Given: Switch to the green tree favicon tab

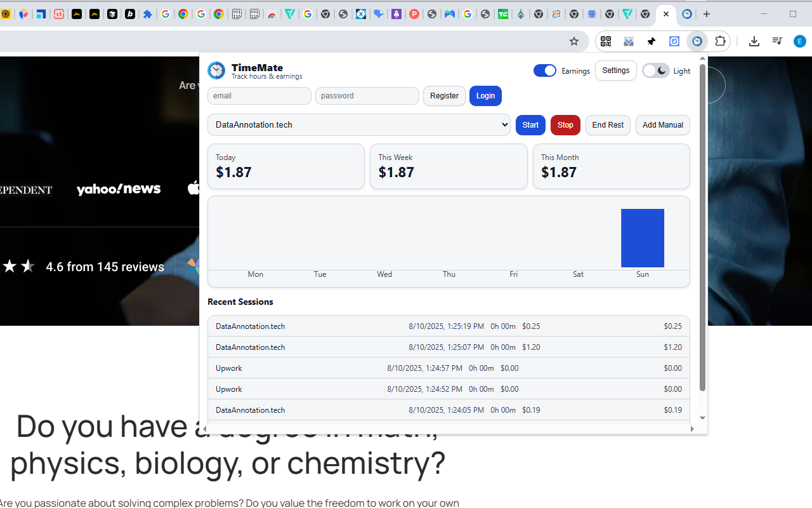Looking at the screenshot, I should (x=521, y=14).
